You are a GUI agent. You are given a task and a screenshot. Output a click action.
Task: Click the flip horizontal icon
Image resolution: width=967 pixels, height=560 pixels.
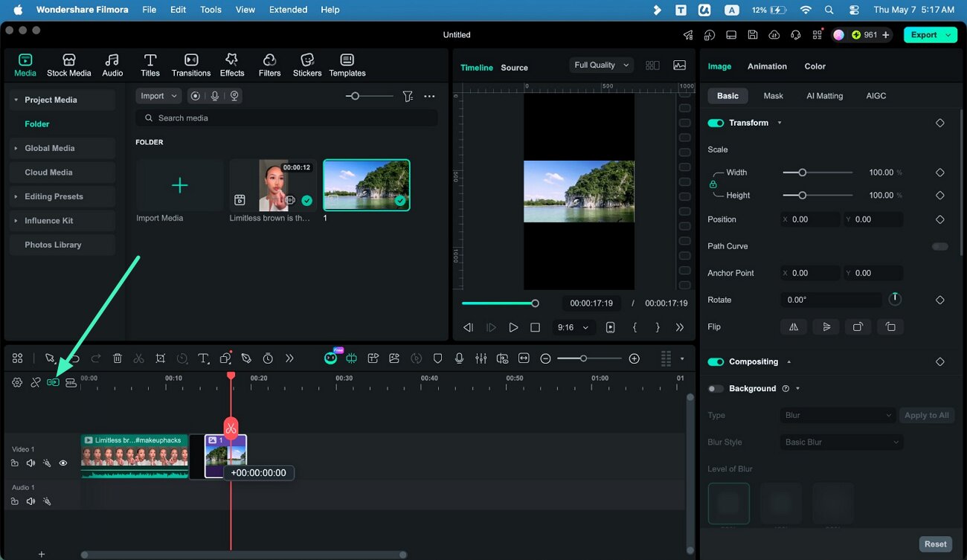click(794, 326)
